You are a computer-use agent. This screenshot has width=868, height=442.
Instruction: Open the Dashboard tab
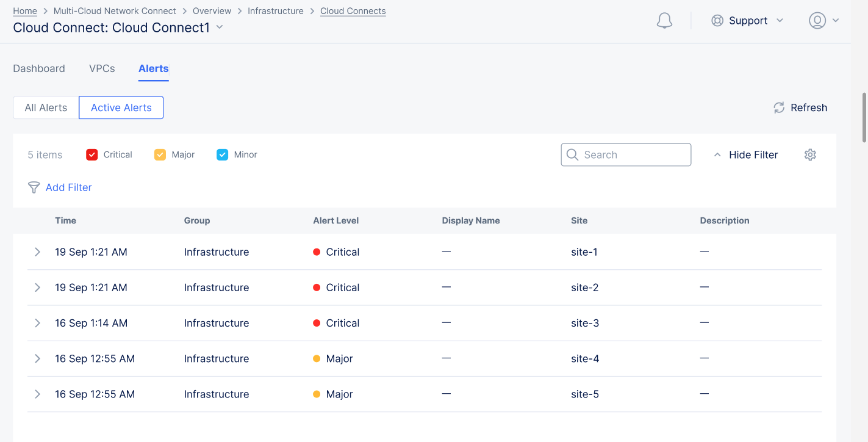coord(38,68)
